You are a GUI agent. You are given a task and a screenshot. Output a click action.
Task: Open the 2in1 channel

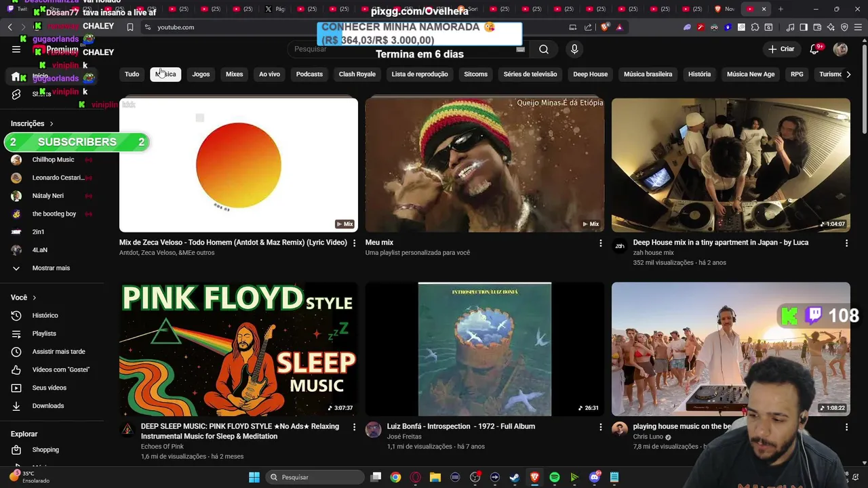(38, 232)
